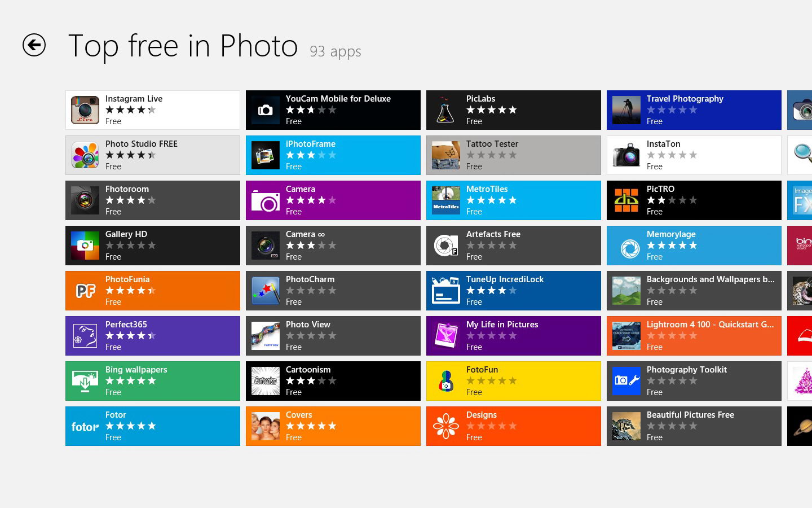The height and width of the screenshot is (508, 812).
Task: Click the InstaTon title text
Action: coord(663,144)
